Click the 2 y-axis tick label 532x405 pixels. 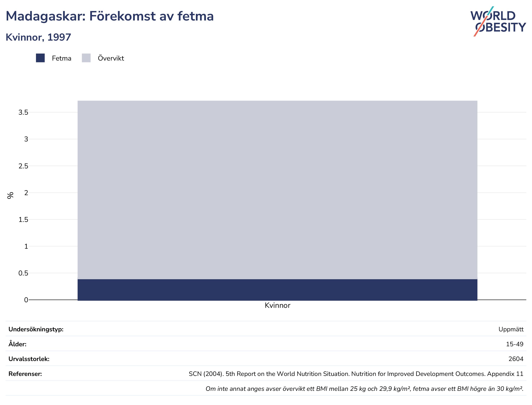[26, 193]
